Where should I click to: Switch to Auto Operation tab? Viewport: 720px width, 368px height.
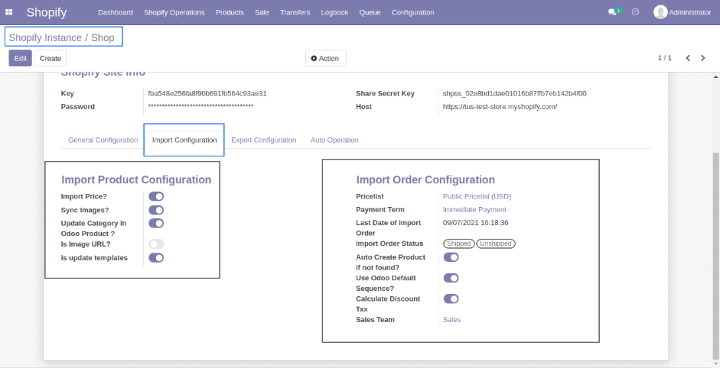334,140
